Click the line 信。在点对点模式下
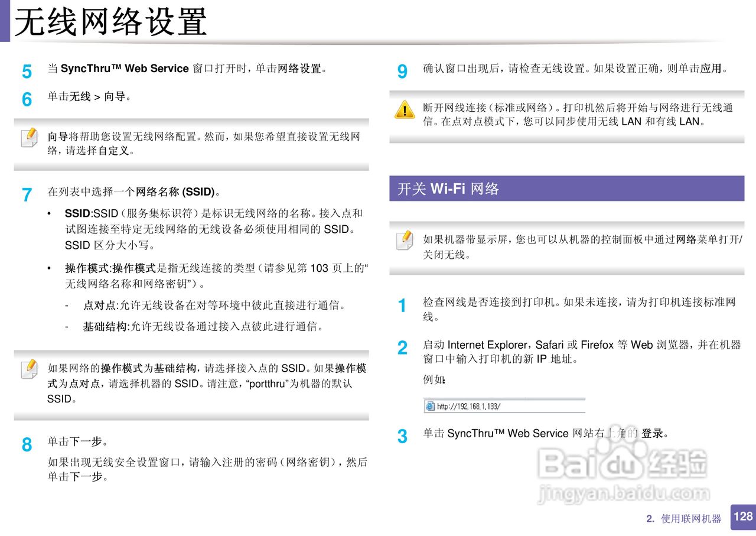Viewport: 756px width, 536px height. (563, 122)
